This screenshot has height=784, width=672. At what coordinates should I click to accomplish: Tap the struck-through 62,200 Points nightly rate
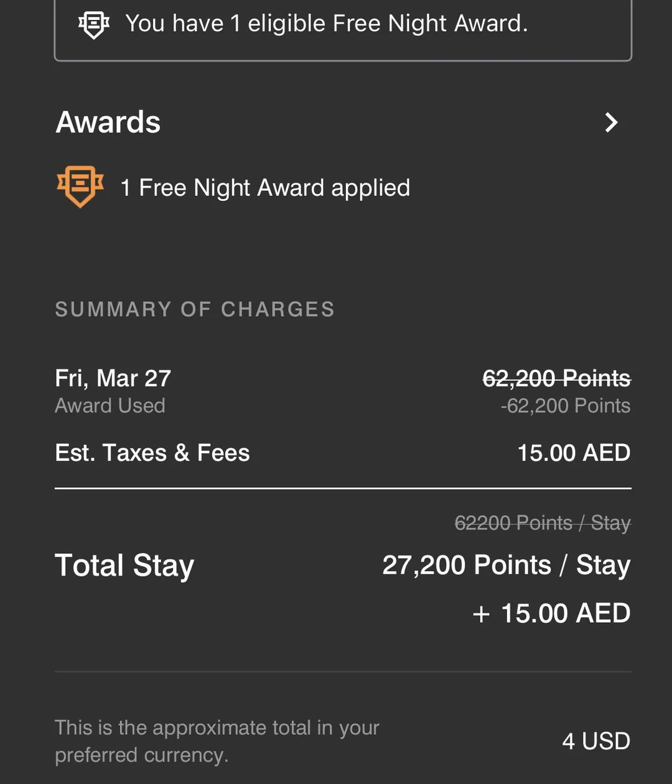tap(556, 378)
